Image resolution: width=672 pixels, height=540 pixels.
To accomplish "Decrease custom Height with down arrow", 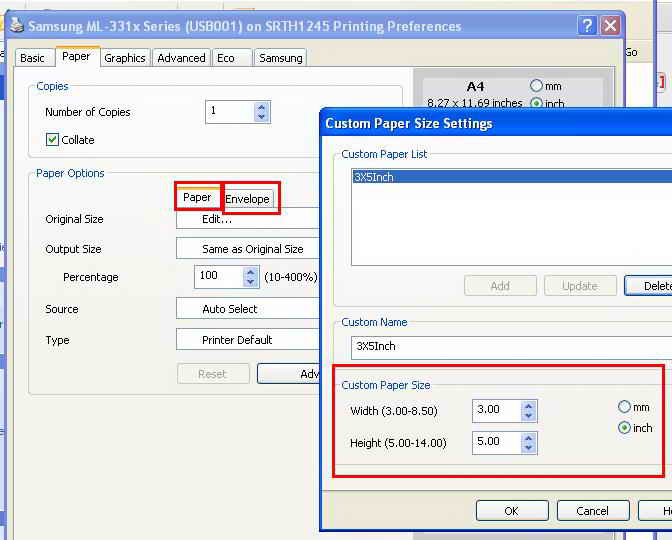I will [528, 448].
